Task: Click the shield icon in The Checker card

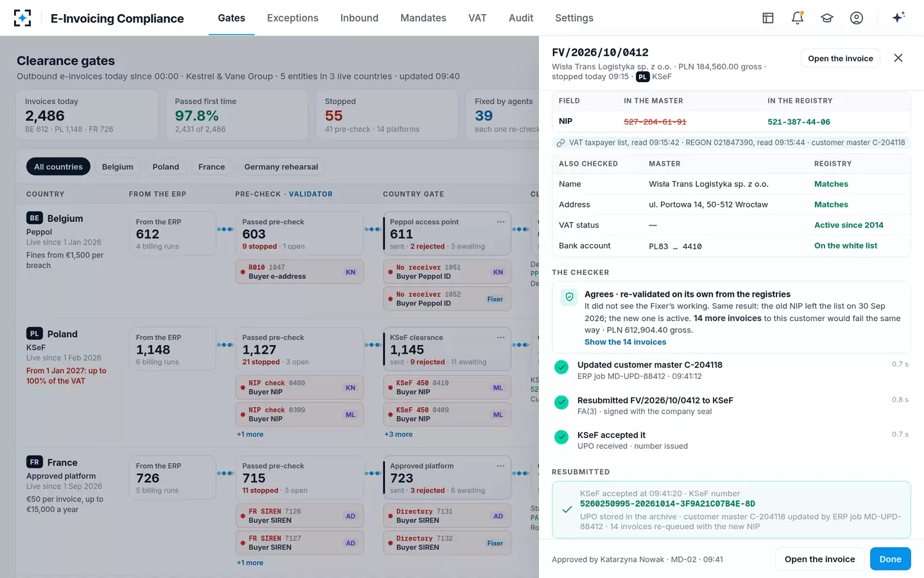Action: tap(569, 297)
